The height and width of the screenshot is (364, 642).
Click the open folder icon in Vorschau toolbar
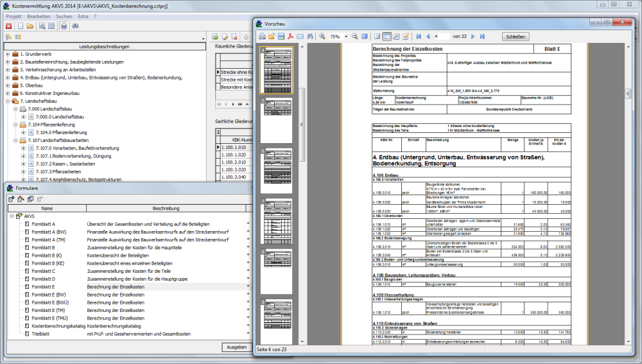272,37
